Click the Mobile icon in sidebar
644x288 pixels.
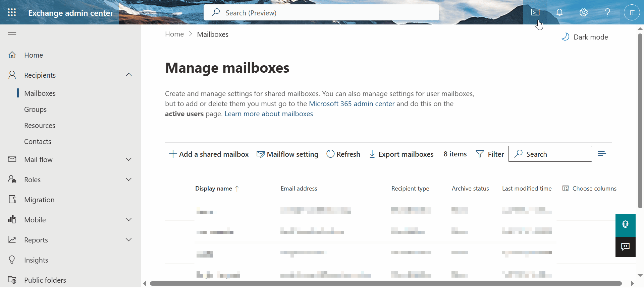(12, 219)
